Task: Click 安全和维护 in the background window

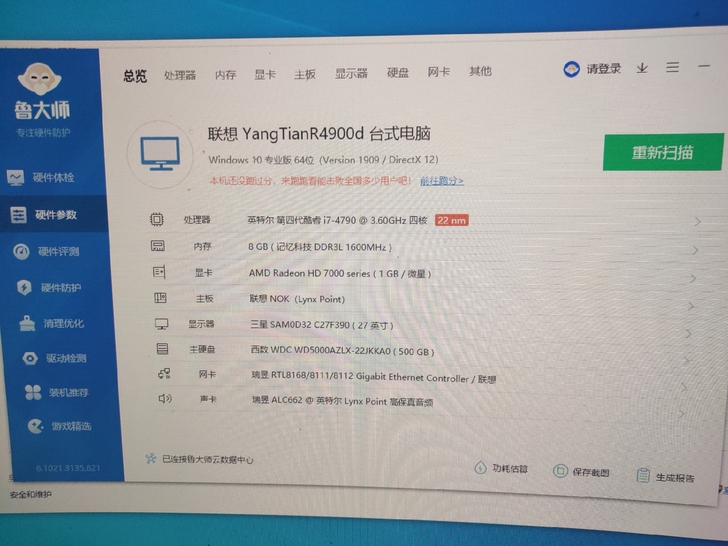Action: 30,495
